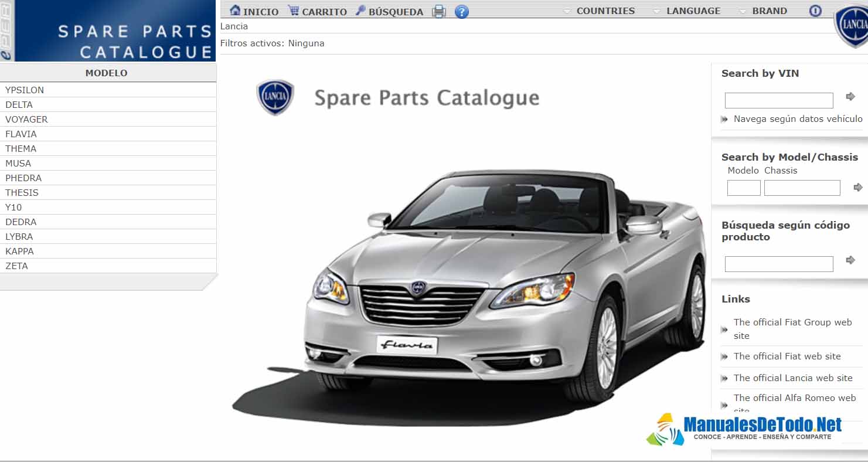Click the Spare Parts Catalogue header banner
The width and height of the screenshot is (868, 462).
pos(108,30)
